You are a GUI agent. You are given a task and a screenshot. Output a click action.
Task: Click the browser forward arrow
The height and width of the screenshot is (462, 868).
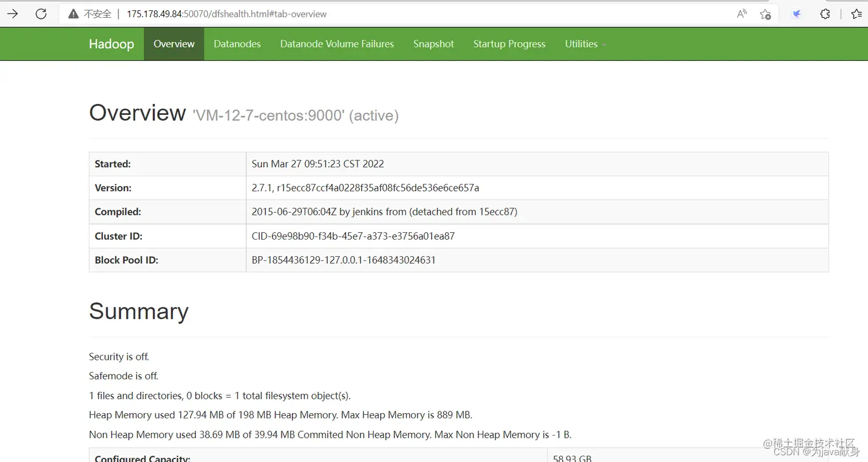coord(12,14)
